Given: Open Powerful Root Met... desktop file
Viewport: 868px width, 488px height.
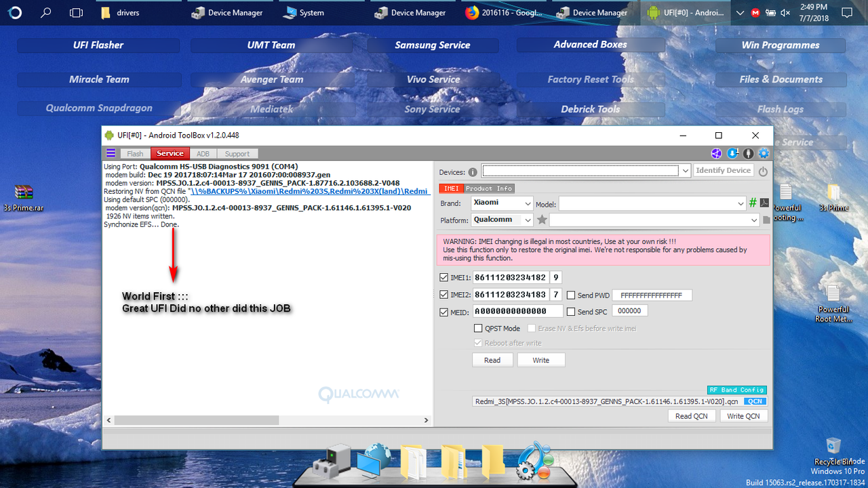Looking at the screenshot, I should coord(833,304).
